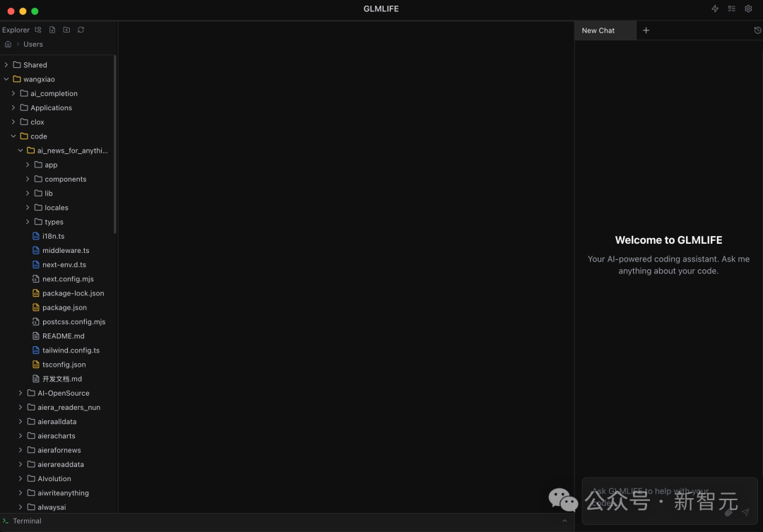Viewport: 763px width, 532px height.
Task: Collapse the ai_news_for_anything folder
Action: click(x=20, y=150)
